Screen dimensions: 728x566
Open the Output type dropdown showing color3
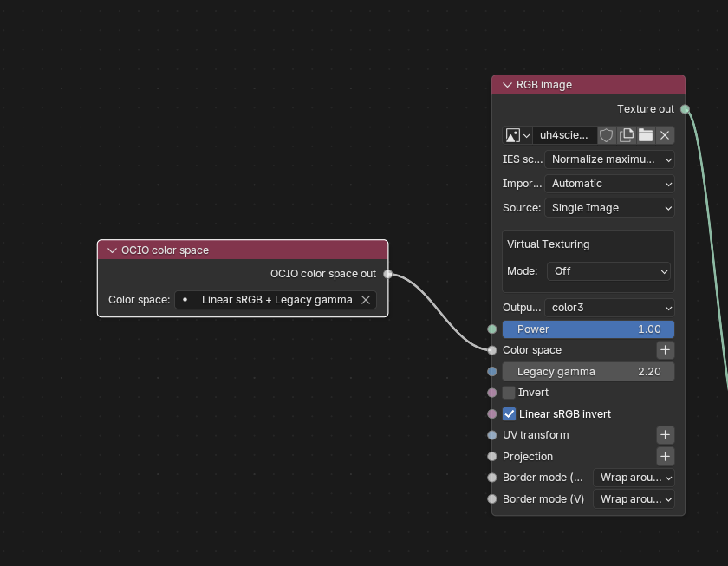[x=609, y=308]
